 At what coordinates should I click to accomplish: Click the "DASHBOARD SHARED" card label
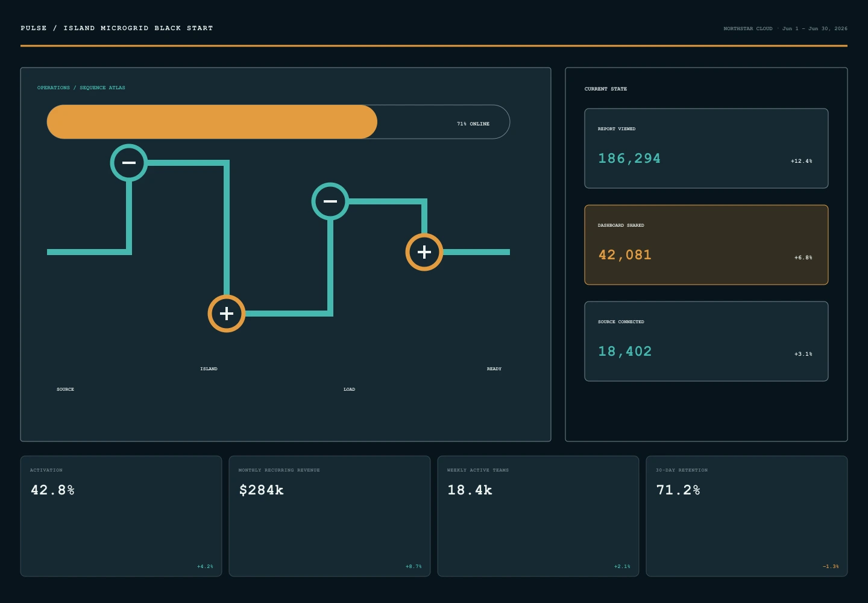621,225
